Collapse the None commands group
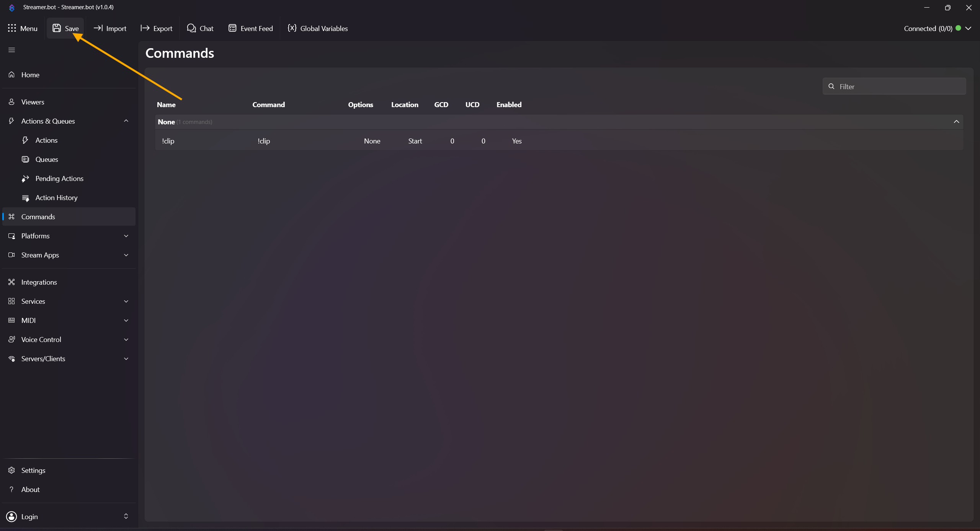980x531 pixels. (956, 122)
